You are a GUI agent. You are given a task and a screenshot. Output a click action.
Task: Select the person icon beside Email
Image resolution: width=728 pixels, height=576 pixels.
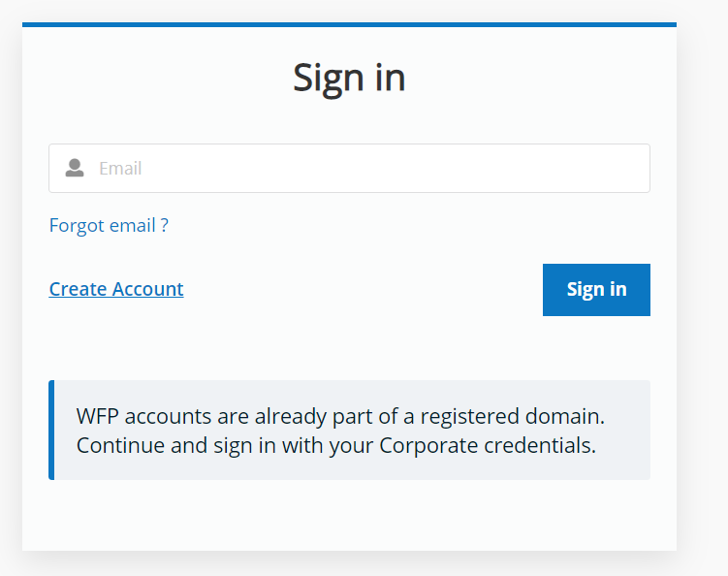[75, 169]
